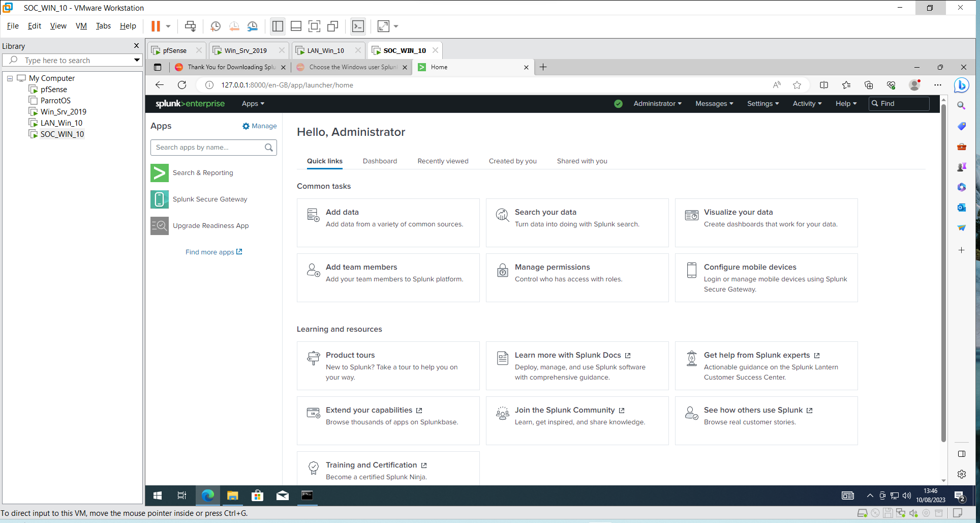Open the Edge Collections icon

pyautogui.click(x=869, y=85)
